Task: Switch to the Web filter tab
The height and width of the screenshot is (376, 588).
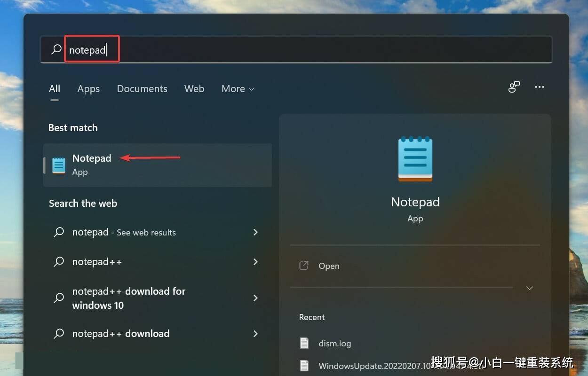Action: tap(194, 89)
